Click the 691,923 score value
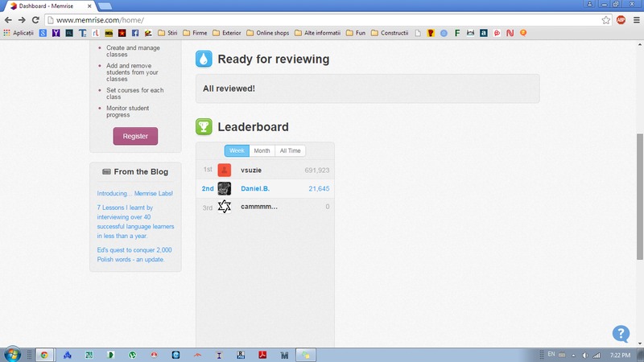The height and width of the screenshot is (362, 644). tap(316, 170)
